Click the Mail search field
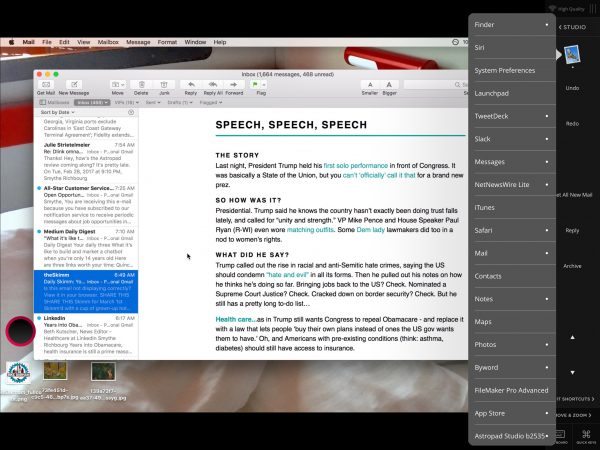 pyautogui.click(x=435, y=85)
